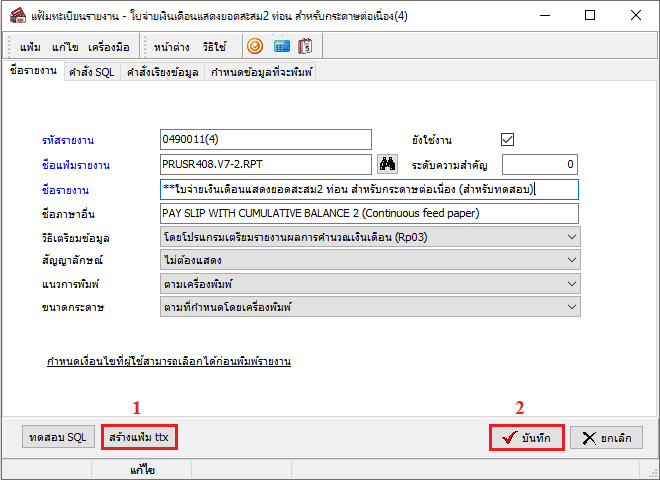660x480 pixels.
Task: Click the app icon in the title bar
Action: click(x=15, y=15)
